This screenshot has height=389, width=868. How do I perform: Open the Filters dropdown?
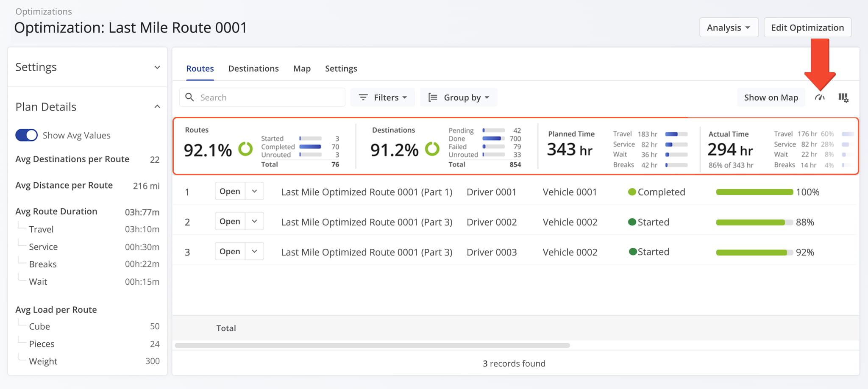tap(383, 97)
